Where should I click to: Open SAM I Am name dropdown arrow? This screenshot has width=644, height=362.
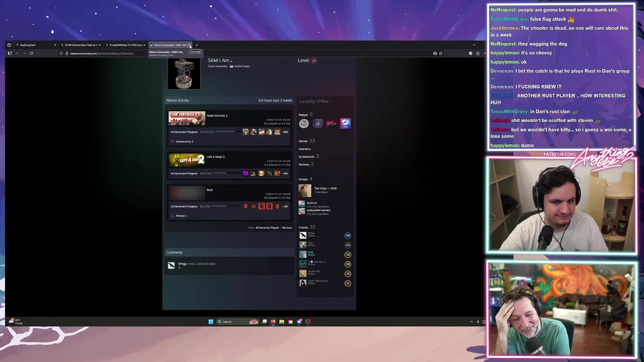231,61
